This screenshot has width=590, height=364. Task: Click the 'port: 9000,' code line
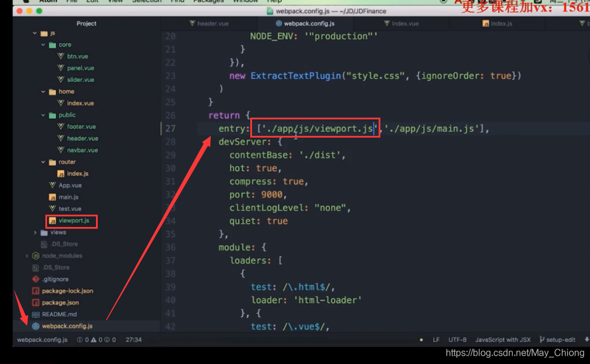tap(258, 195)
